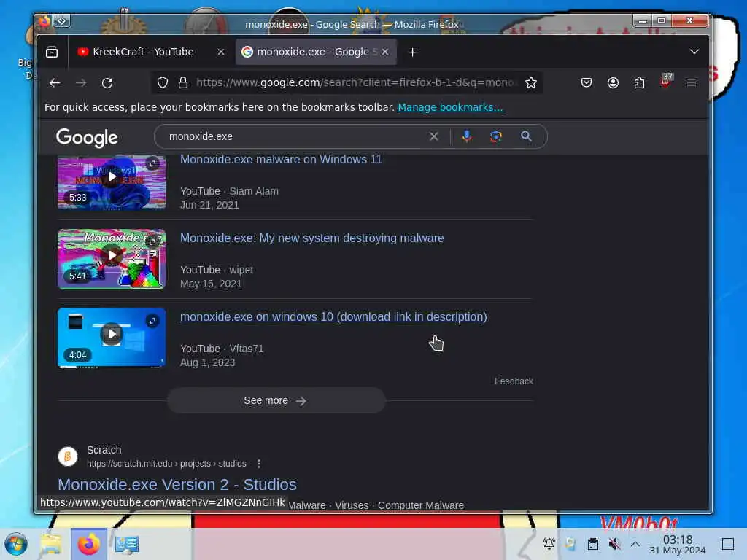Reload the current Google search page
The width and height of the screenshot is (747, 560).
click(107, 83)
